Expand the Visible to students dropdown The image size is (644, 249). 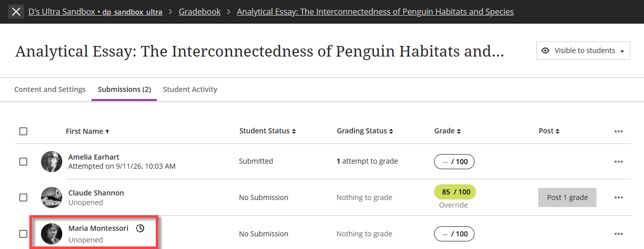click(583, 51)
